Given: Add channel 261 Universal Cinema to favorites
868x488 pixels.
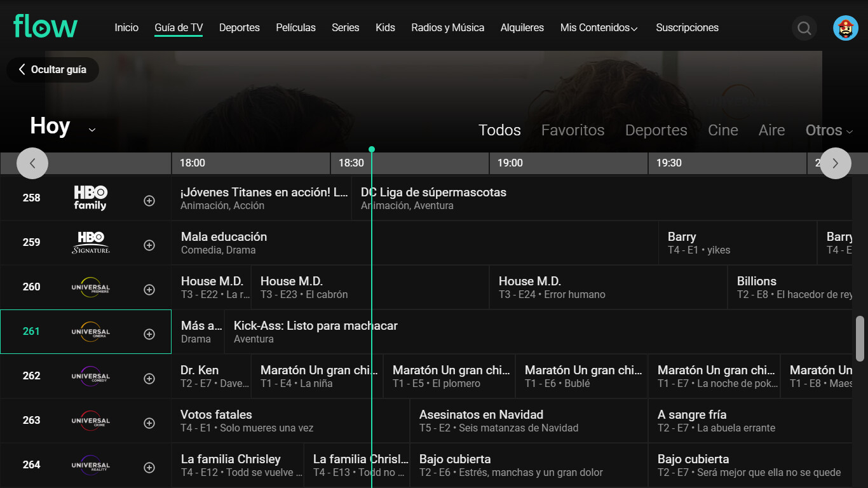Looking at the screenshot, I should click(x=149, y=334).
